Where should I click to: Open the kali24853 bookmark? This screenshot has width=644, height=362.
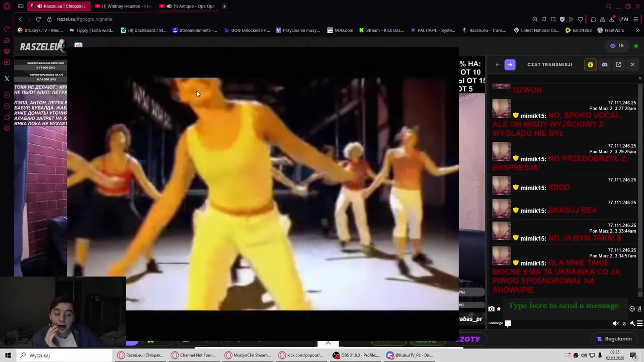click(579, 30)
